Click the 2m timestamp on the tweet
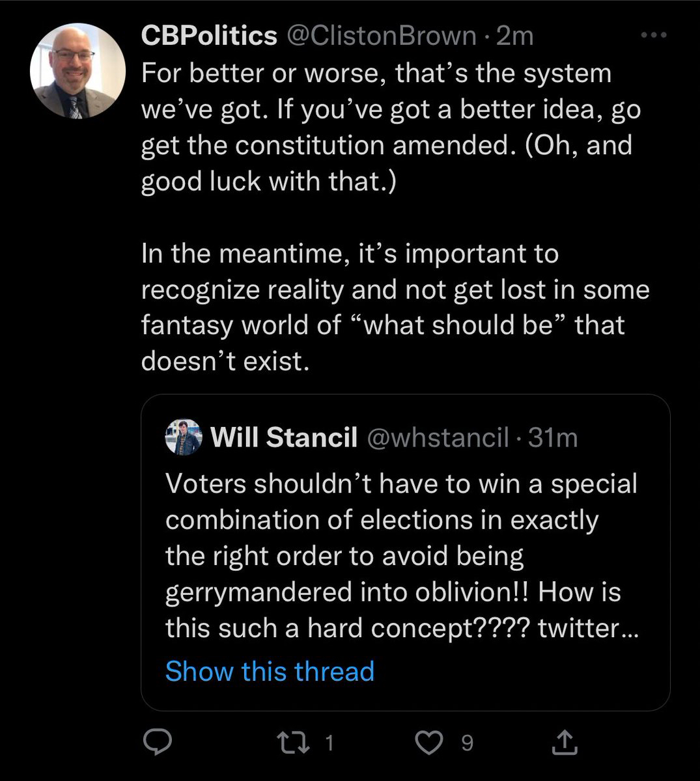 [514, 36]
